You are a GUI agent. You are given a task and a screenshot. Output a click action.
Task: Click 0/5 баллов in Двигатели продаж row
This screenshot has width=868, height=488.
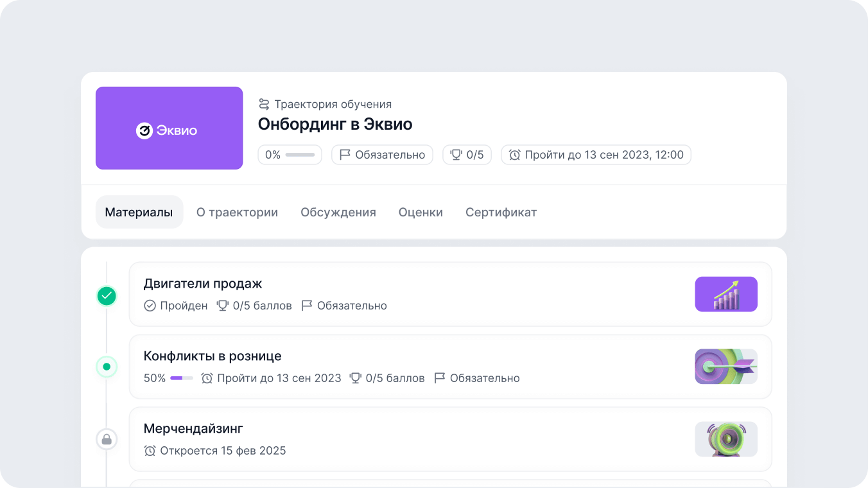[263, 306]
